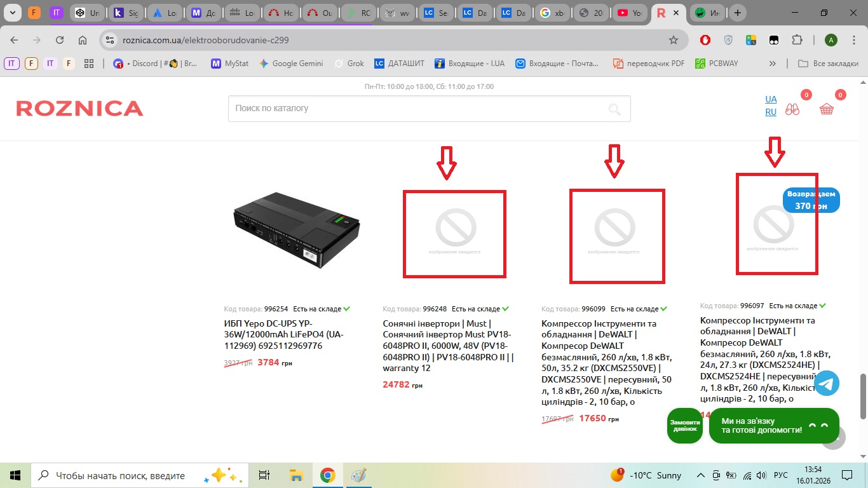Viewport: 868px width, 488px height.
Task: Open the Telegram chat bubble
Action: click(x=827, y=383)
